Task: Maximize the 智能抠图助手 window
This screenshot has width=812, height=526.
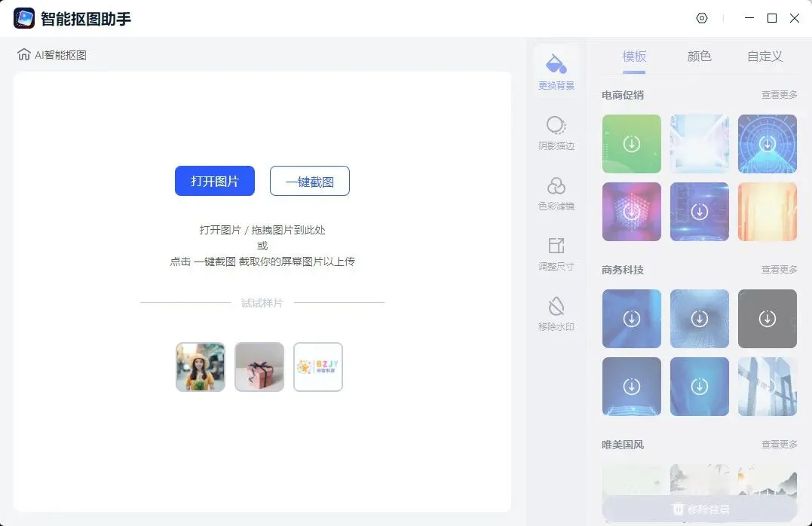Action: (772, 18)
